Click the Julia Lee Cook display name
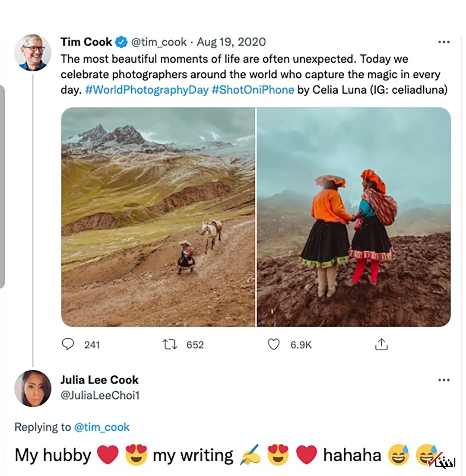Image resolution: width=466 pixels, height=476 pixels. click(x=99, y=380)
